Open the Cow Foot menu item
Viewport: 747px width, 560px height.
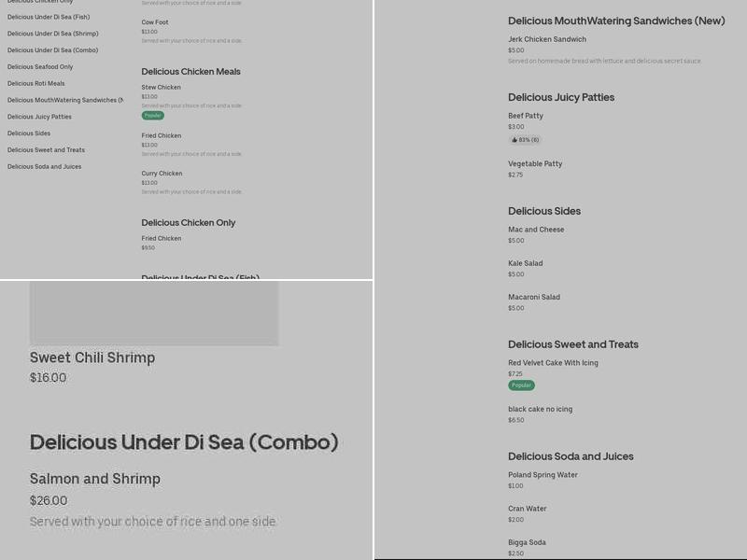click(155, 22)
